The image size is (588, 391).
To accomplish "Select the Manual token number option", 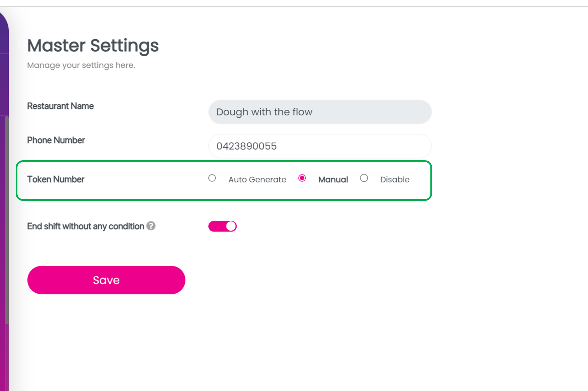I will (302, 178).
